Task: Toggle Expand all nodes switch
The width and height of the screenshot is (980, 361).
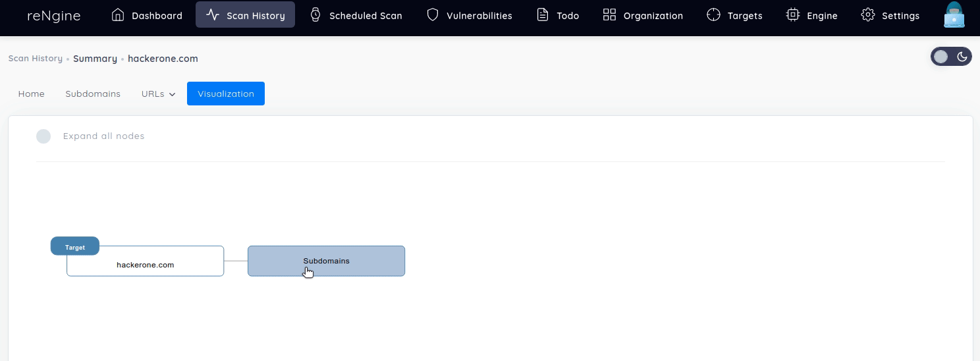Action: tap(43, 136)
